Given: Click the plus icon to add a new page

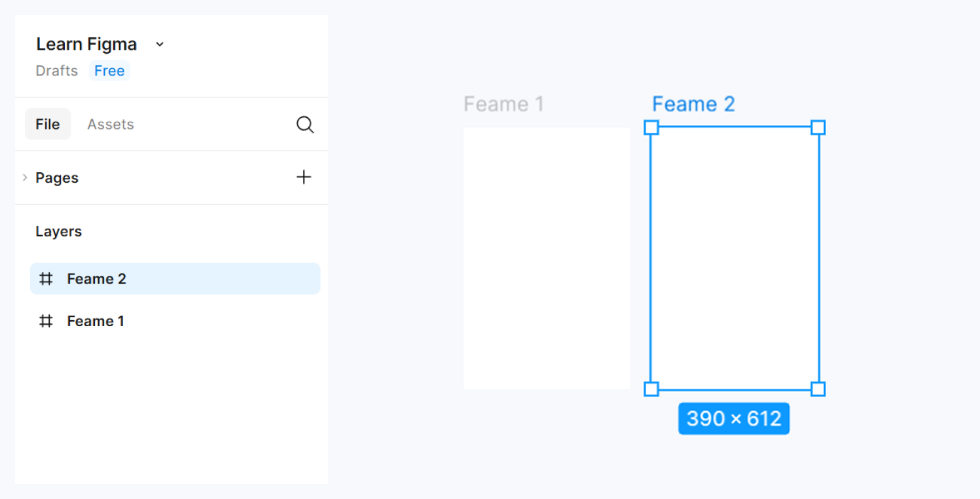Looking at the screenshot, I should click(304, 177).
